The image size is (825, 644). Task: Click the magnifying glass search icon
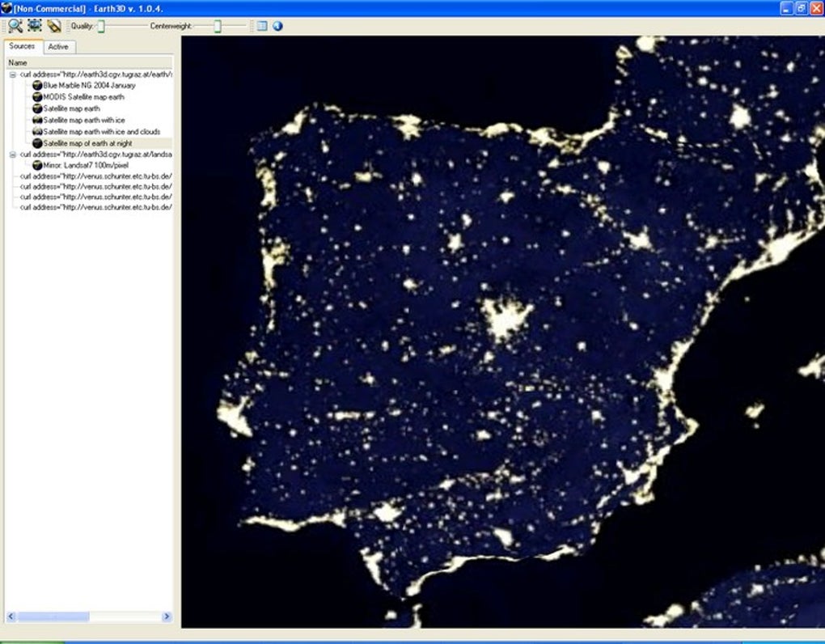pos(15,26)
